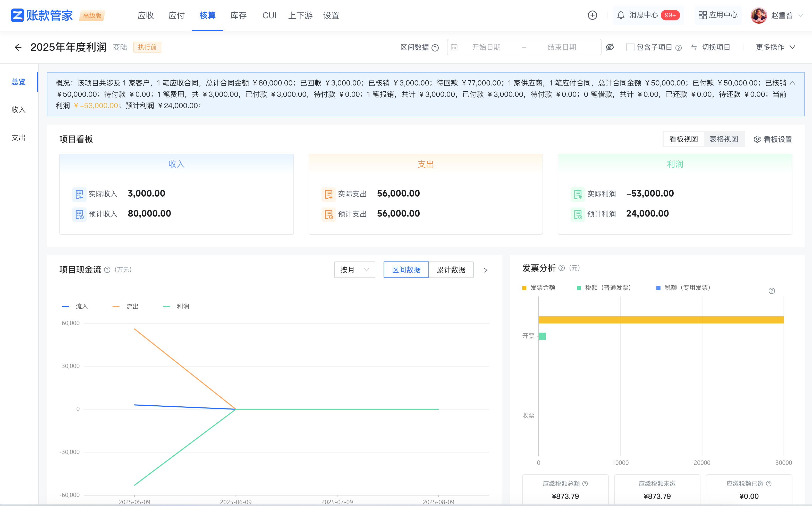Click the 实际利润 green icon
This screenshot has width=812, height=506.
tap(578, 194)
